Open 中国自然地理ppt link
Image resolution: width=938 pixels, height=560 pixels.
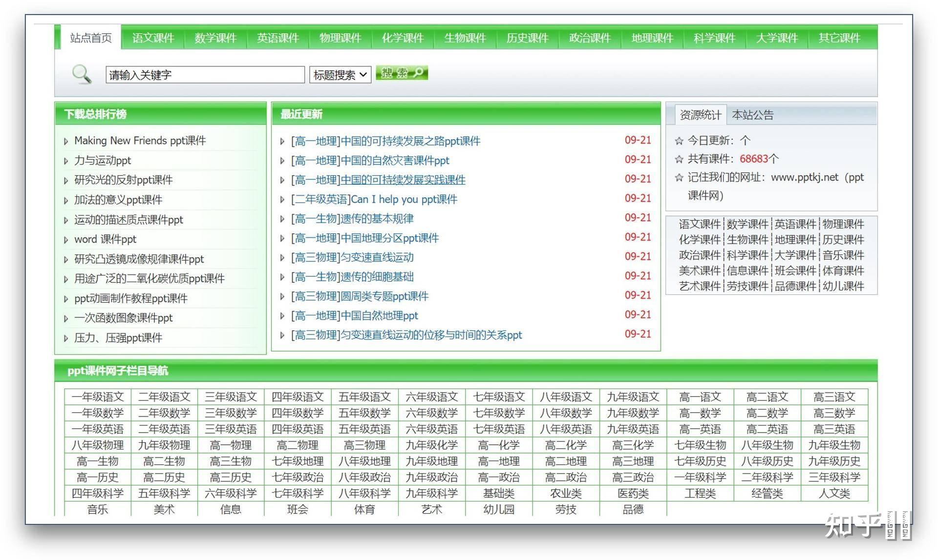tap(379, 315)
